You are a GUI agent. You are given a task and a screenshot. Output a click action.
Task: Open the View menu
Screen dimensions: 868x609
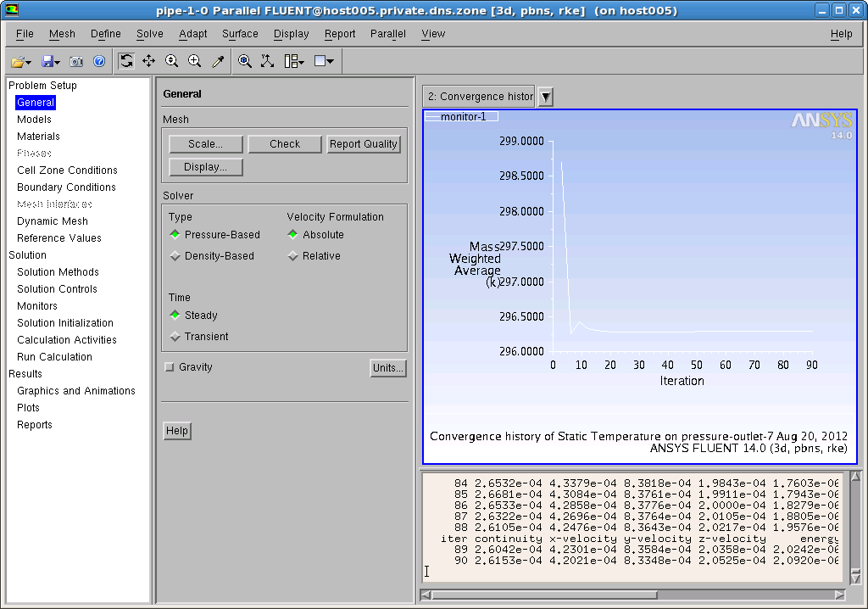click(x=433, y=34)
